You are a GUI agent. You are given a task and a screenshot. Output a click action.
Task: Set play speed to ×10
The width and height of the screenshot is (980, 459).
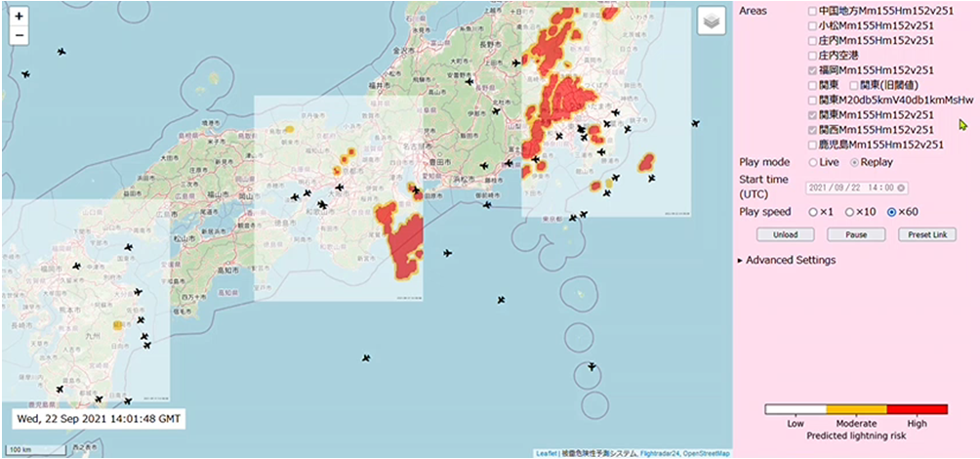(x=852, y=212)
